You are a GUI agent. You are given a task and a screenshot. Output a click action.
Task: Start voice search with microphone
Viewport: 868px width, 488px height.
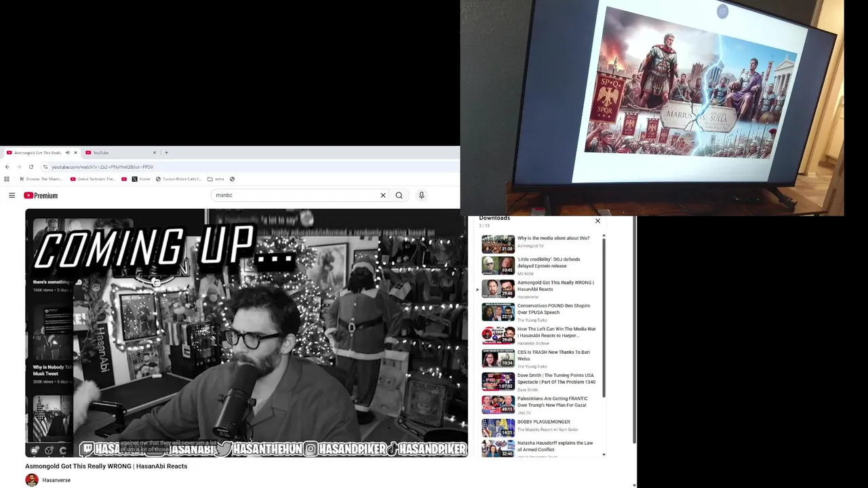[421, 195]
